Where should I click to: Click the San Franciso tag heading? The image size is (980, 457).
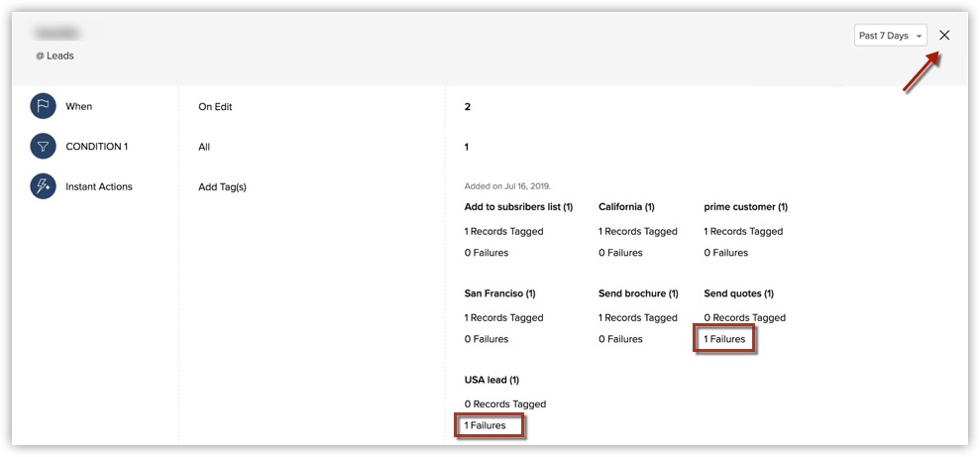(499, 293)
